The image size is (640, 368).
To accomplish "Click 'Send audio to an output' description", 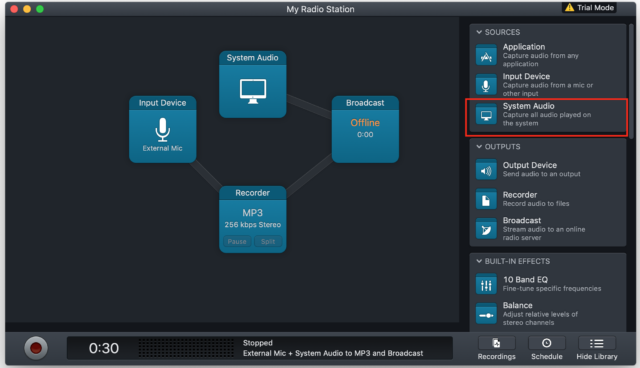I will point(542,174).
